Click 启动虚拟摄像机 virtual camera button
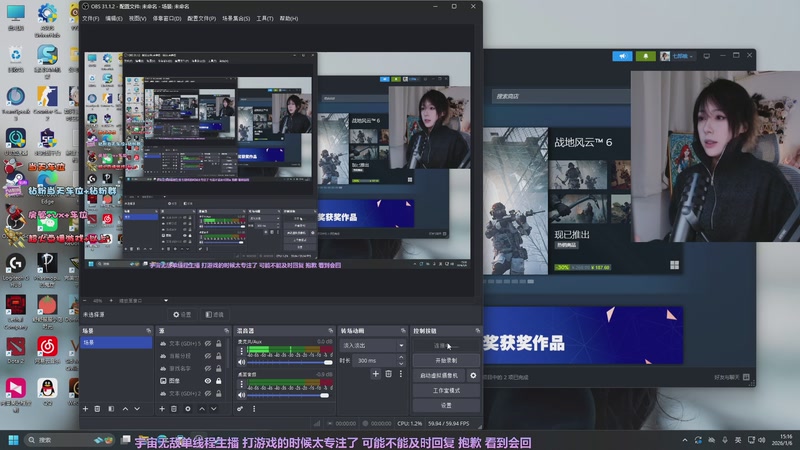 point(439,376)
